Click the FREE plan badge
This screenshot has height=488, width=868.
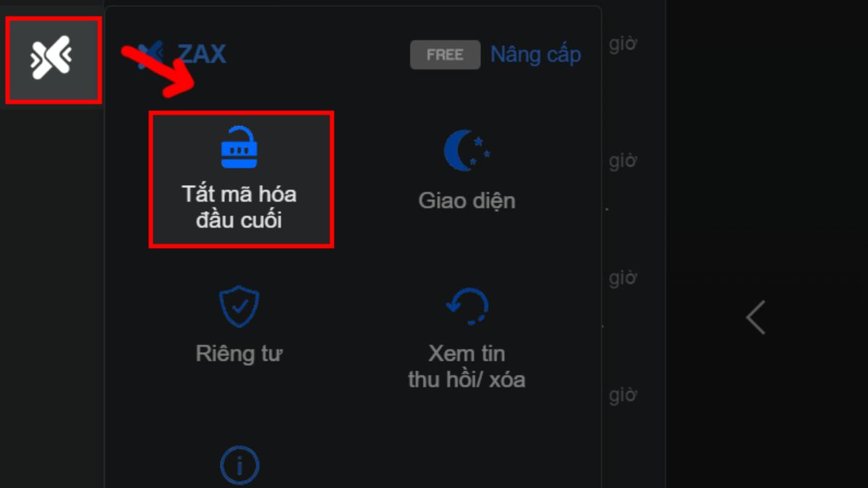click(445, 55)
